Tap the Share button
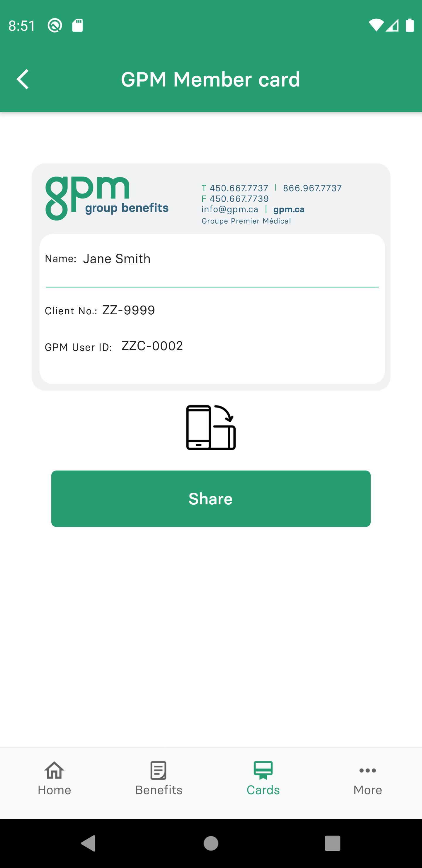Viewport: 422px width, 868px height. pos(211,499)
